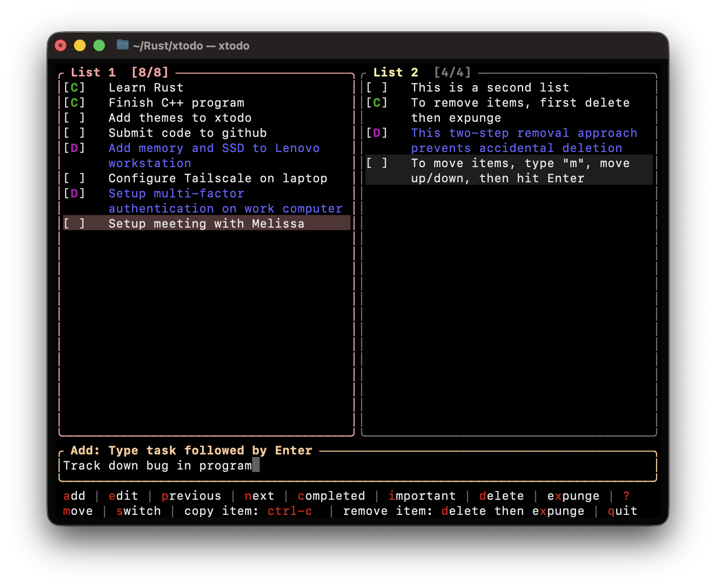Select the Learn Rust task
The image size is (716, 588).
[146, 87]
